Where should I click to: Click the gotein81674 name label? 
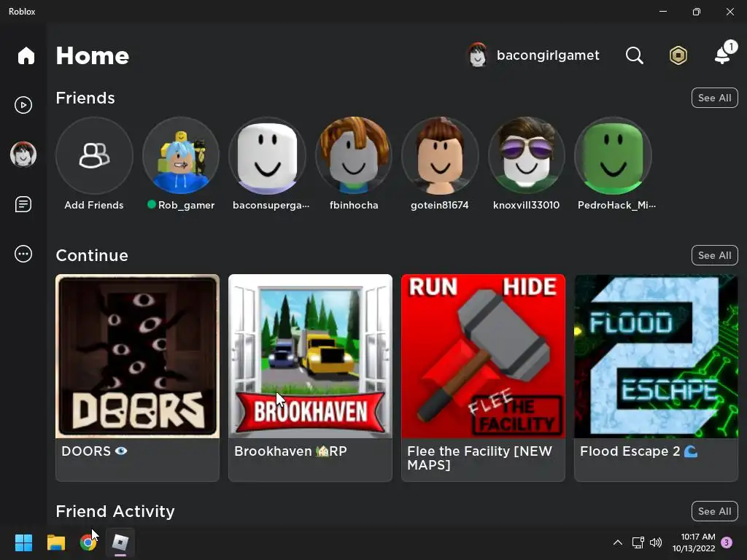point(440,205)
